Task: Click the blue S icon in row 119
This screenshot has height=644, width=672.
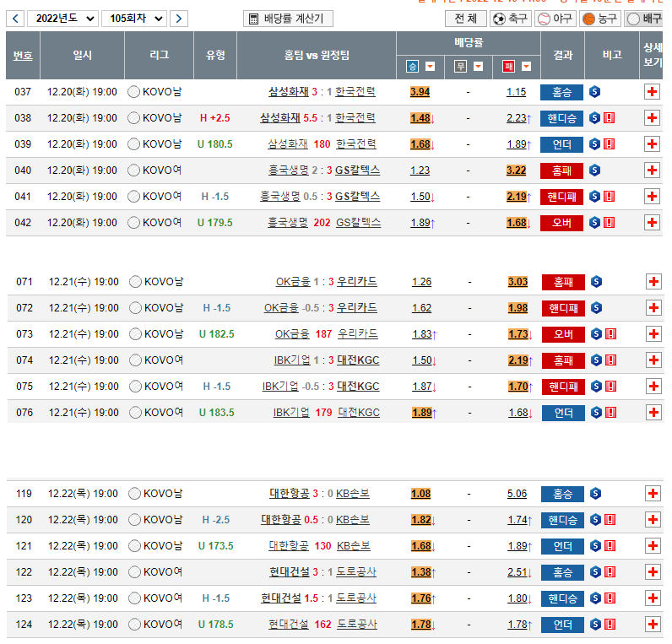Action: (x=595, y=494)
